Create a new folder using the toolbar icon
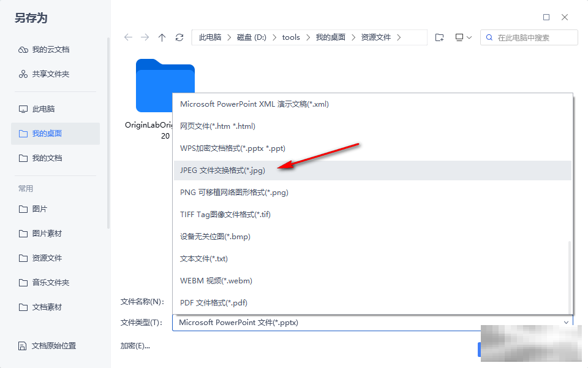Screen dimensions: 588x368 [x=439, y=37]
